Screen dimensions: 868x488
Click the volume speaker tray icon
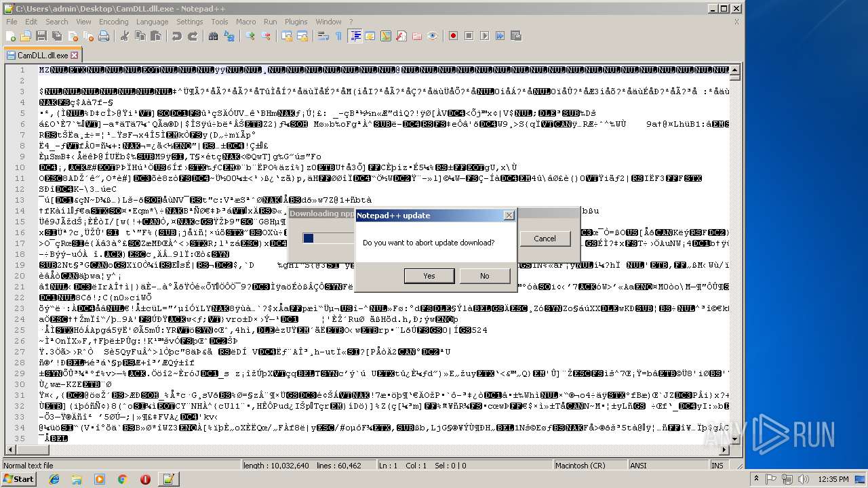[805, 479]
